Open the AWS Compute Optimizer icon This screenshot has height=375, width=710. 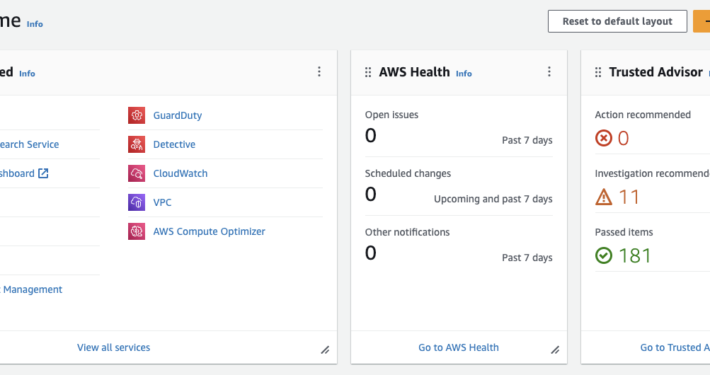[136, 231]
